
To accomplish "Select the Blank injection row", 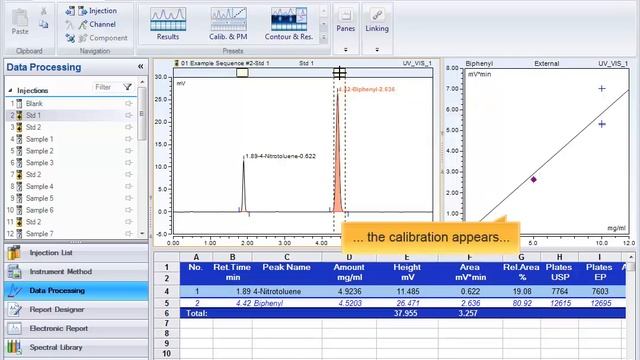I will pyautogui.click(x=71, y=104).
